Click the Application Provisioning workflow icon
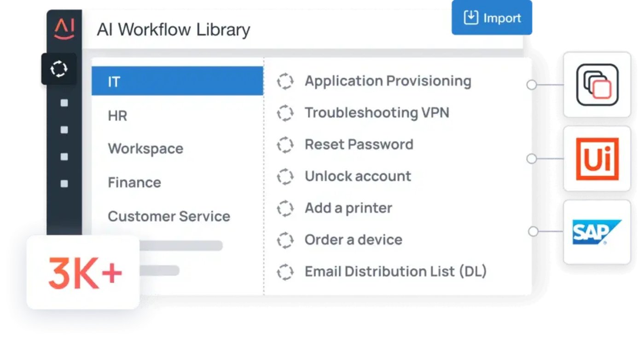 (x=285, y=82)
